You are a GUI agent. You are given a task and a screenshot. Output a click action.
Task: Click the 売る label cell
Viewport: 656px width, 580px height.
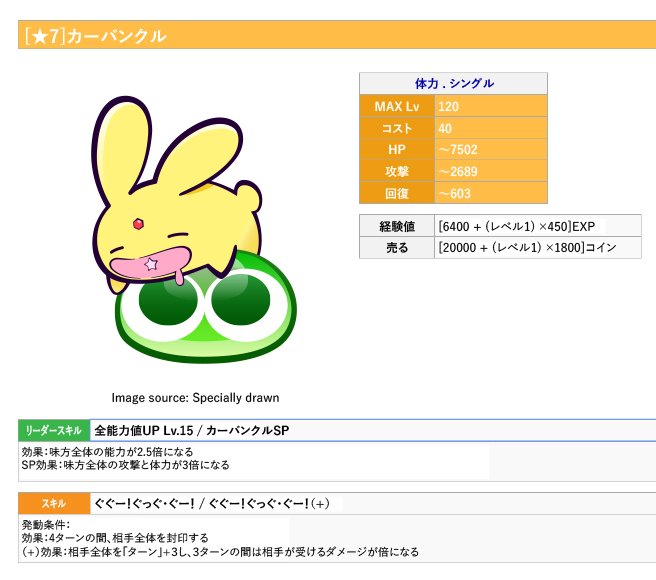click(397, 248)
